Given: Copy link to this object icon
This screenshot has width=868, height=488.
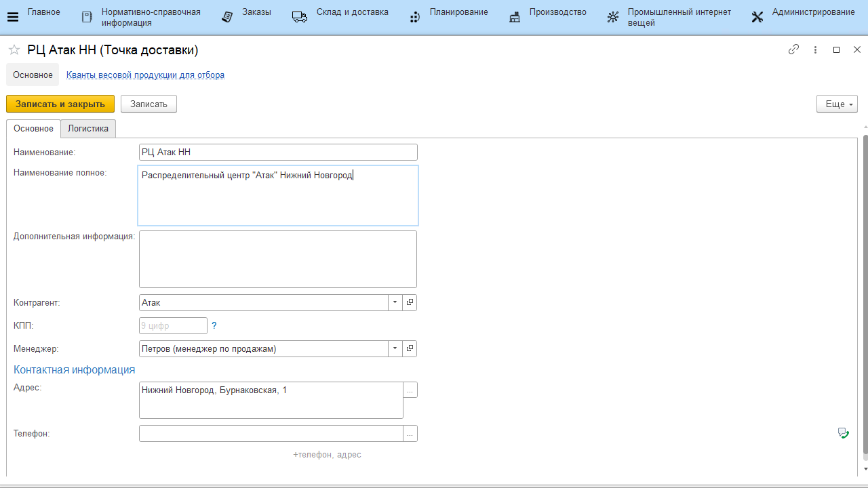Looking at the screenshot, I should (x=793, y=49).
